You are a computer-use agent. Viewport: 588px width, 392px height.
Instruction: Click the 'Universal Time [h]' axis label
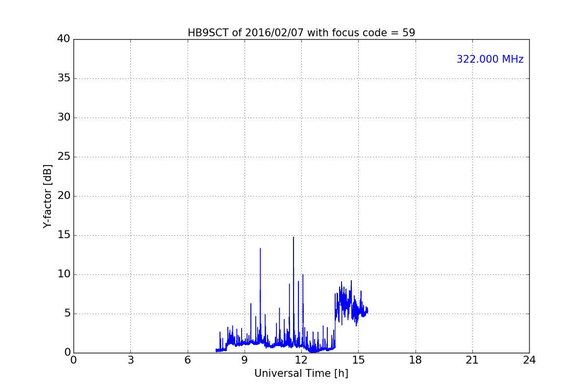(x=301, y=373)
